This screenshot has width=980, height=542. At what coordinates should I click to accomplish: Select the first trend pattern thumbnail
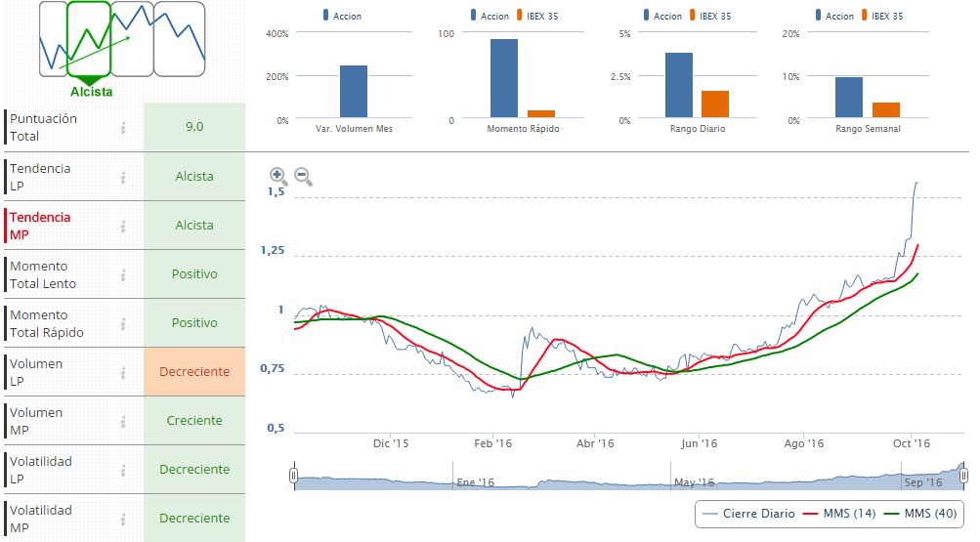53,39
